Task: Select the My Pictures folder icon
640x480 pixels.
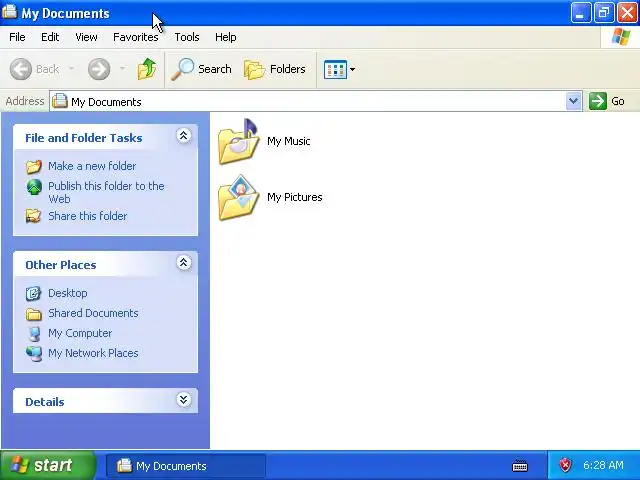Action: point(239,198)
